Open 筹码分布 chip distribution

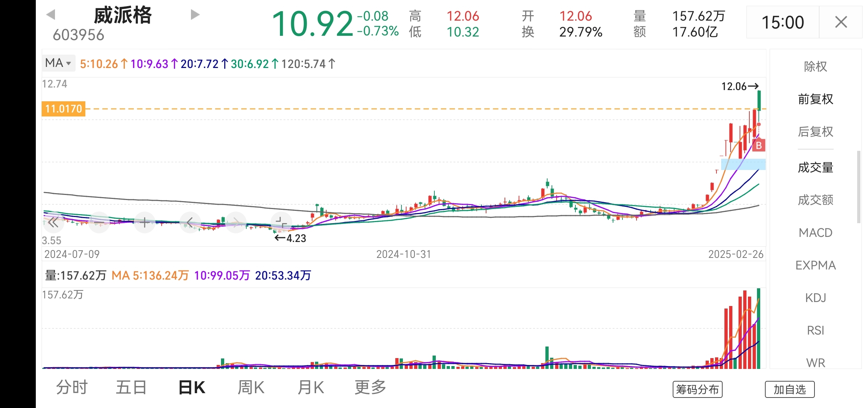697,390
